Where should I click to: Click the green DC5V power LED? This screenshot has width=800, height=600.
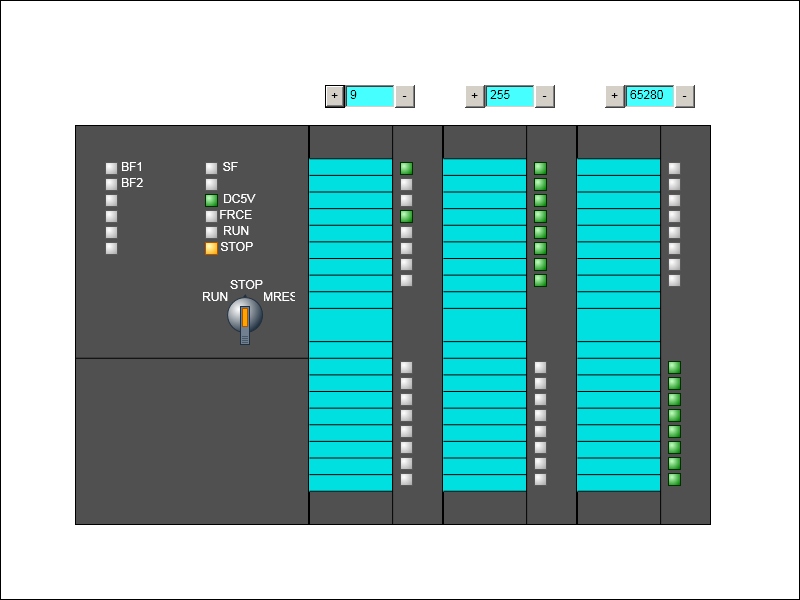211,201
